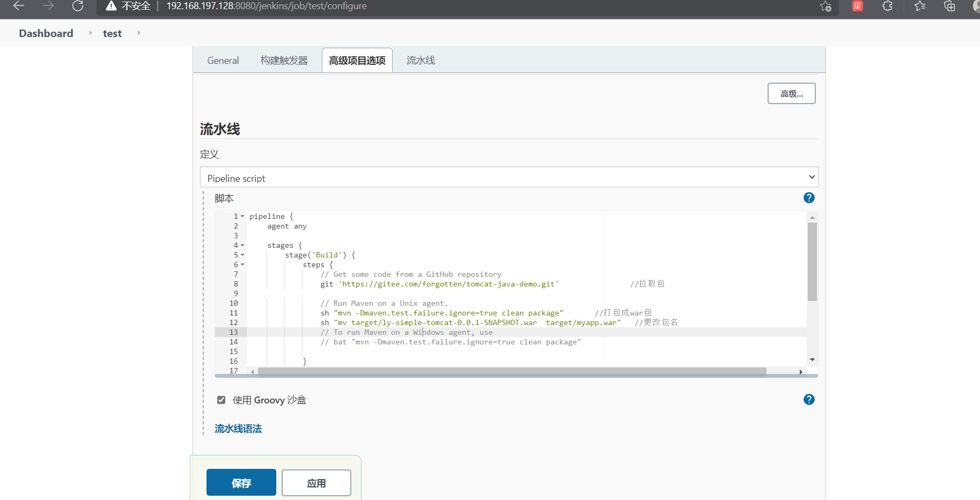
Task: Select 高级项目选项 tab
Action: click(357, 61)
